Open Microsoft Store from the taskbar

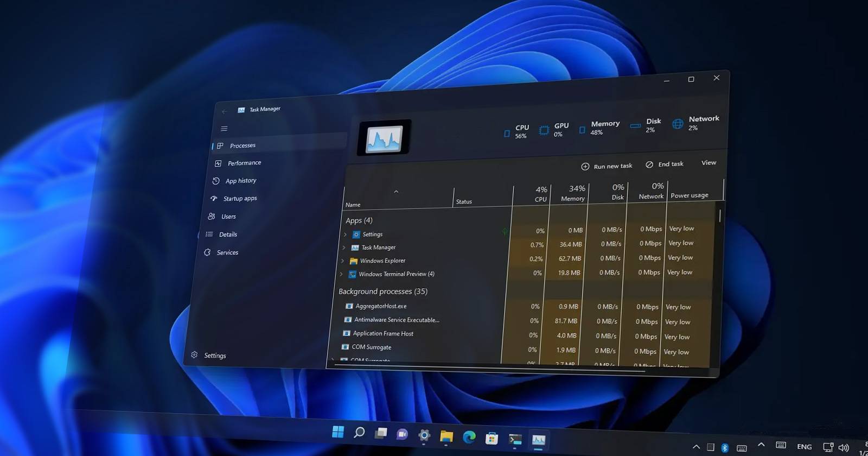(492, 438)
